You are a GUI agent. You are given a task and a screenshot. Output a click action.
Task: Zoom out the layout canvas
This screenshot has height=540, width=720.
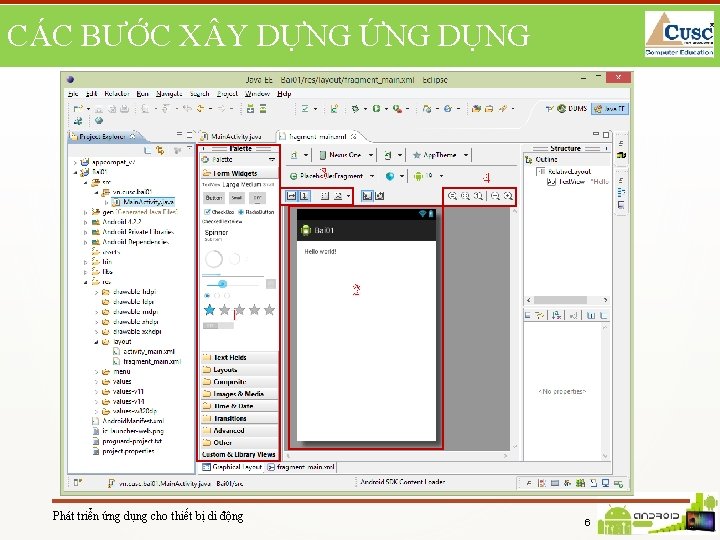495,196
